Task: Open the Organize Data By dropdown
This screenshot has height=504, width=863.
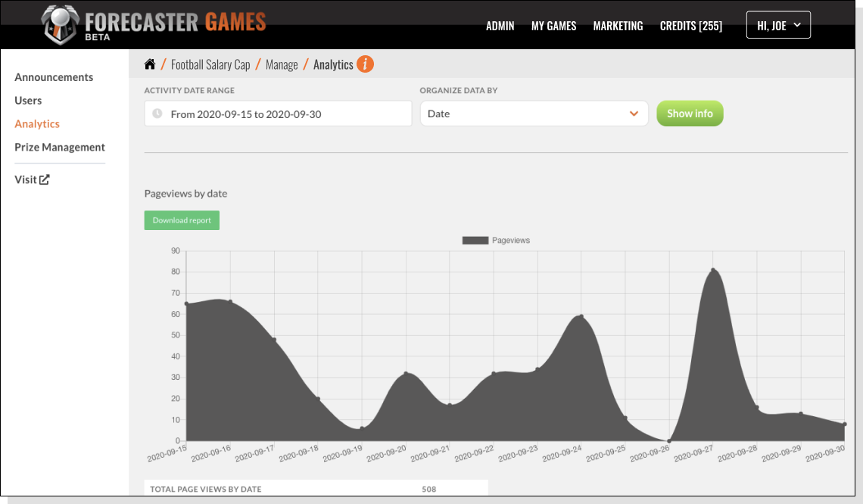Action: click(x=534, y=114)
